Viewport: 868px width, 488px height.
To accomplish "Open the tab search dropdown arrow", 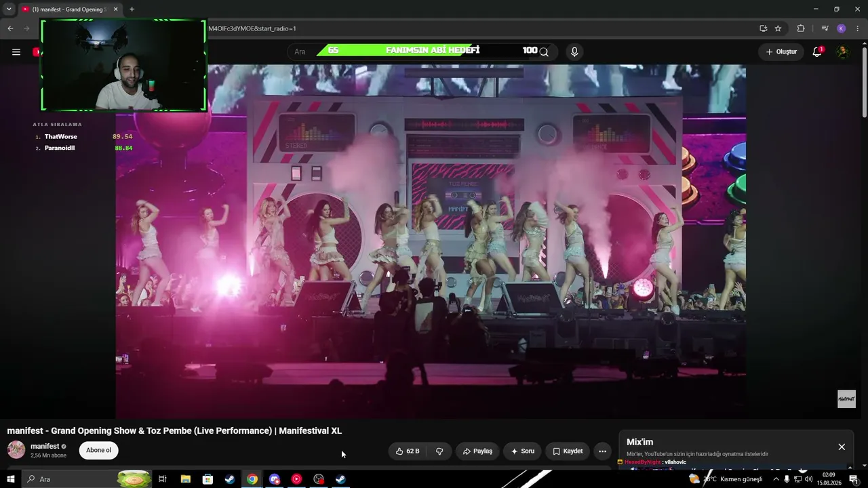I will (x=9, y=9).
